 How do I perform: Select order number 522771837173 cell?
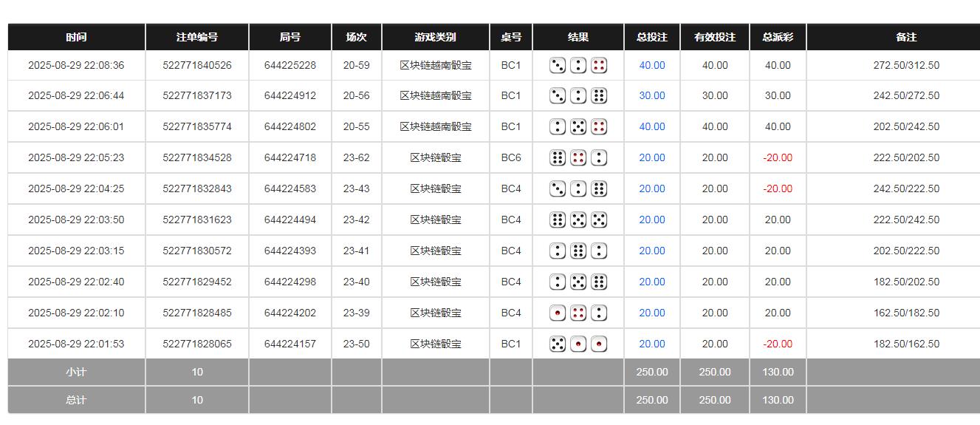196,96
